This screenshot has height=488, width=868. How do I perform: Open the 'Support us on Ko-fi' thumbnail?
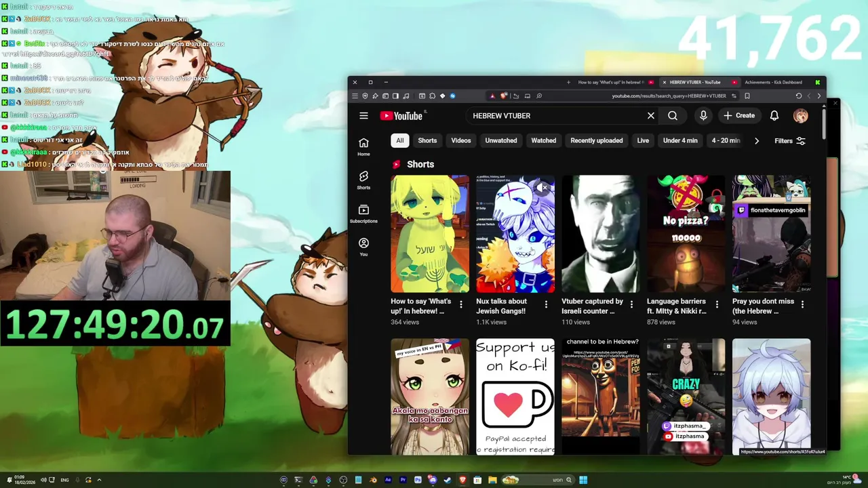[515, 396]
